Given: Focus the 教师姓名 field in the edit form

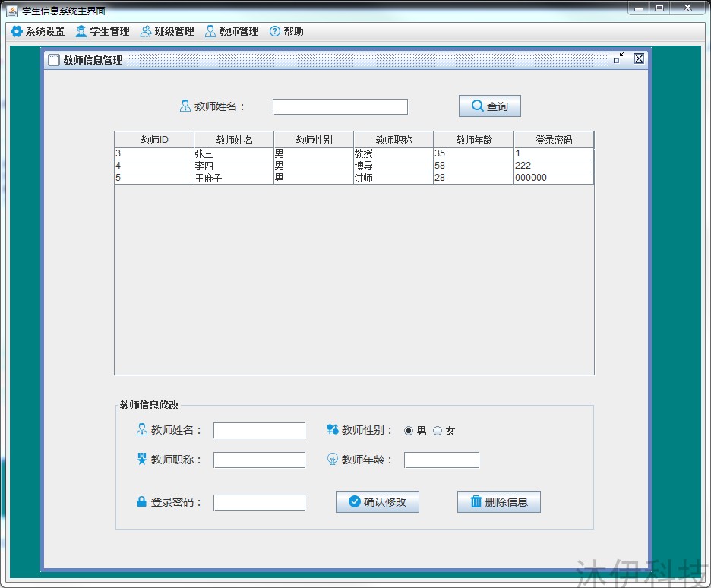Looking at the screenshot, I should tap(259, 430).
